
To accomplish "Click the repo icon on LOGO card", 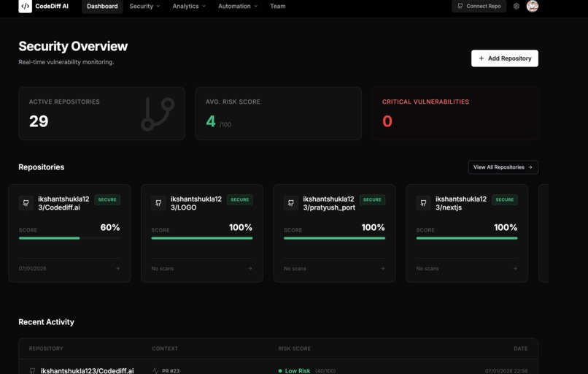I will [x=158, y=203].
